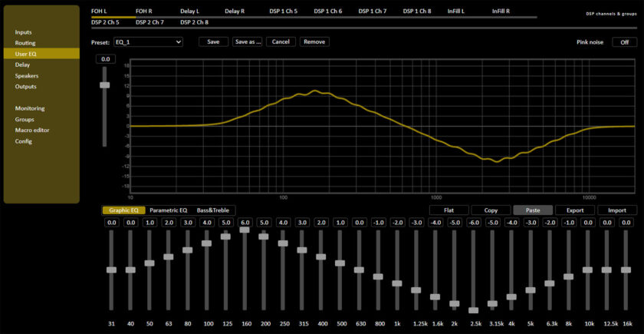Click the Save preset button

coord(213,42)
